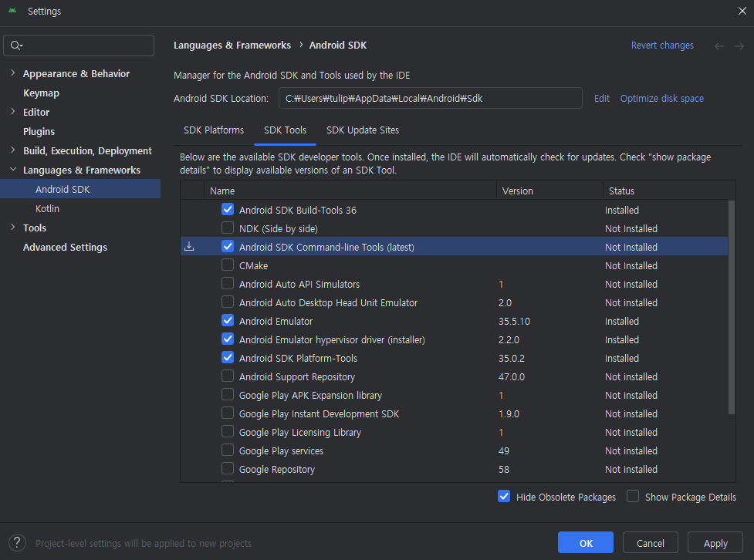The width and height of the screenshot is (754, 560).
Task: Click the Revert changes link
Action: pyautogui.click(x=662, y=46)
